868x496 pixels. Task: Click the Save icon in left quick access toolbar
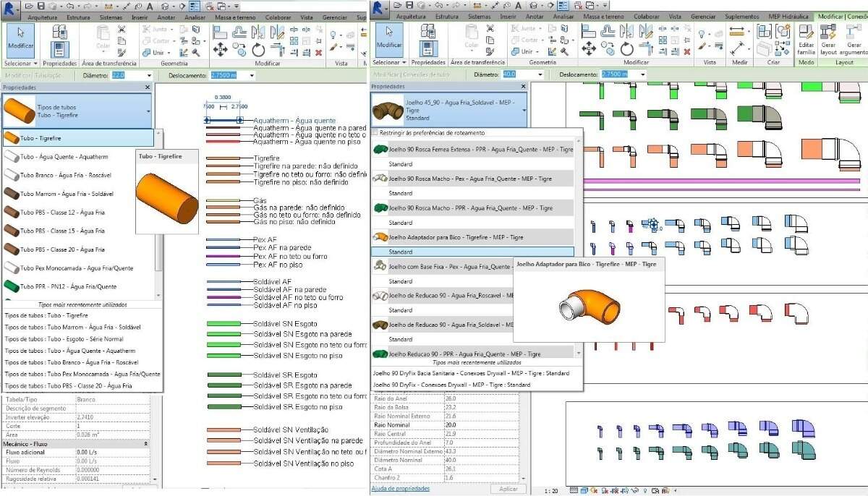tap(42, 5)
